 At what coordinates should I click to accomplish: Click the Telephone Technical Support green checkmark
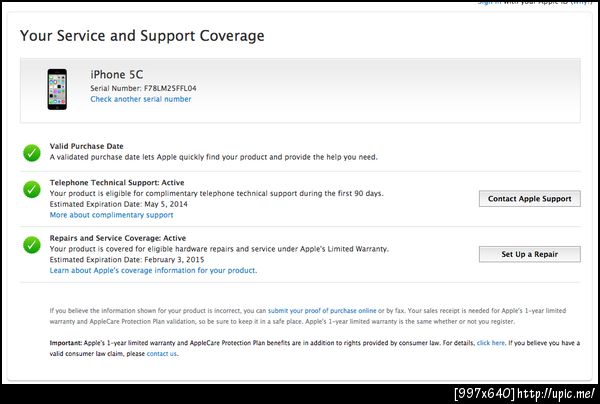[32, 189]
